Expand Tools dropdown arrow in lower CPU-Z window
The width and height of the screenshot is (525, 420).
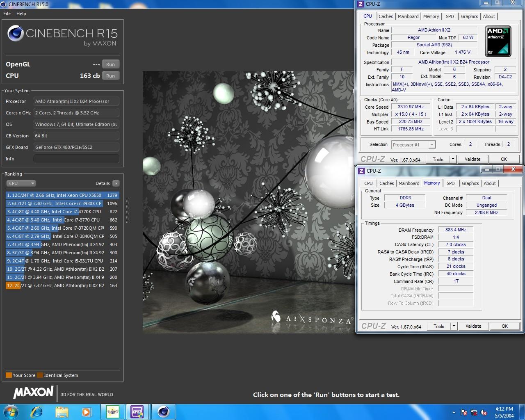coord(454,326)
